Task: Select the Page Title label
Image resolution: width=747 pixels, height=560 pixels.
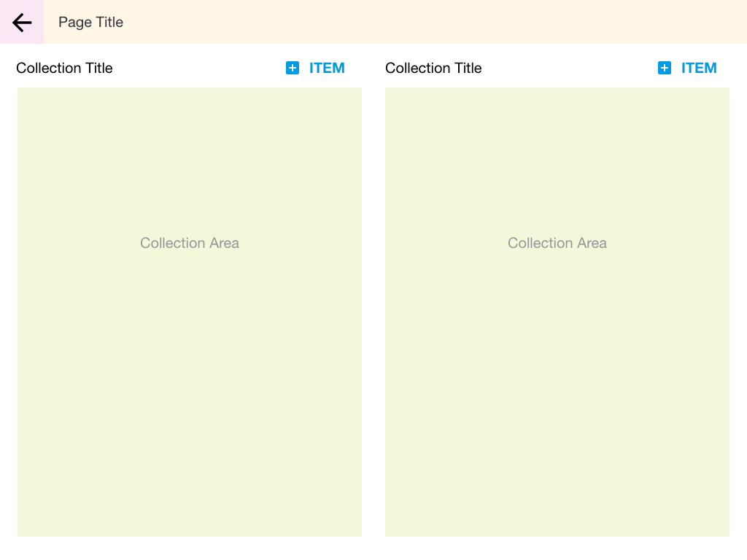Action: tap(90, 22)
